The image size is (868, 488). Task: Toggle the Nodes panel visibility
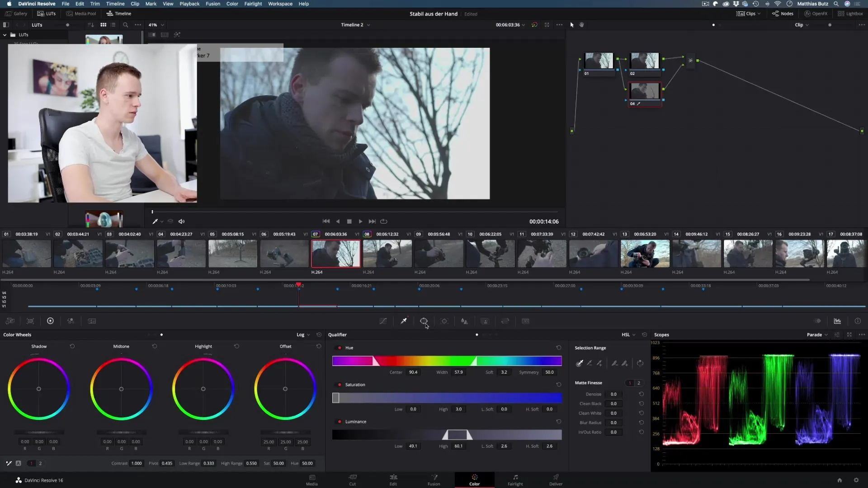783,14
